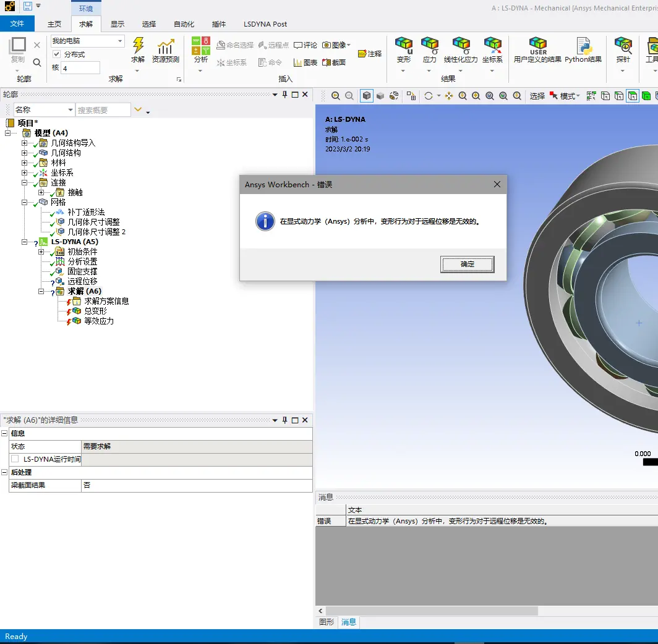Click the 求解 lightning bolt solve icon
Screen dimensions: 658x644
coord(138,45)
